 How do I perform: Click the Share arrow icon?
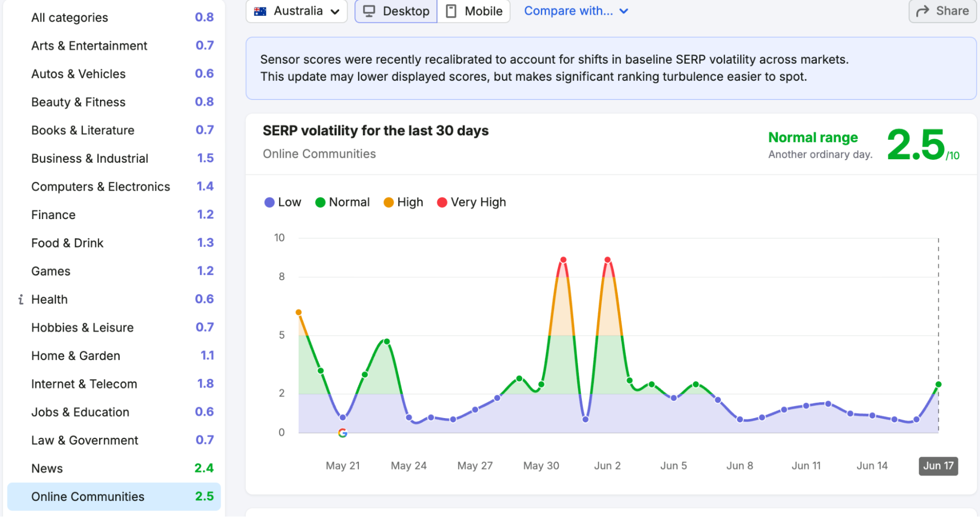[x=923, y=11]
